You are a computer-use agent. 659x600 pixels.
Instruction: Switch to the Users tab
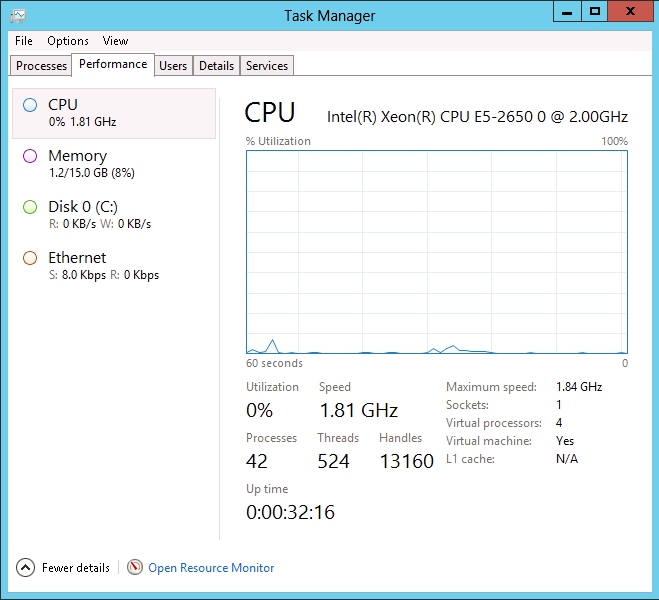pyautogui.click(x=173, y=66)
